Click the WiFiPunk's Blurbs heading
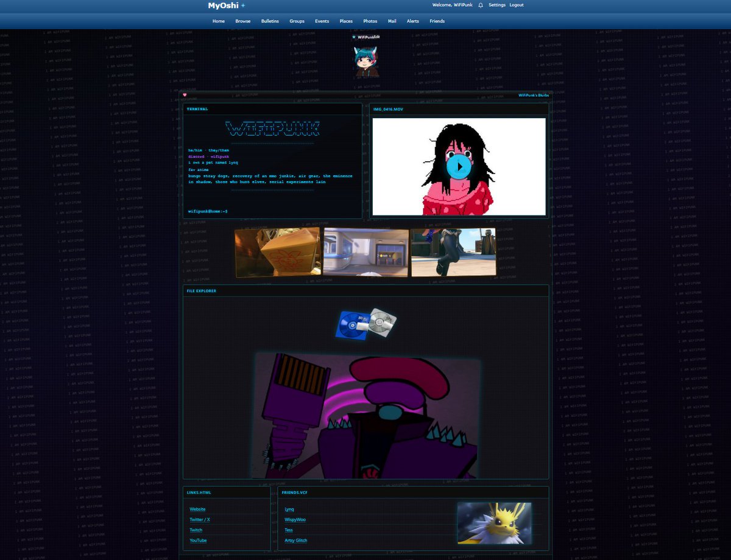This screenshot has width=731, height=560. point(534,95)
